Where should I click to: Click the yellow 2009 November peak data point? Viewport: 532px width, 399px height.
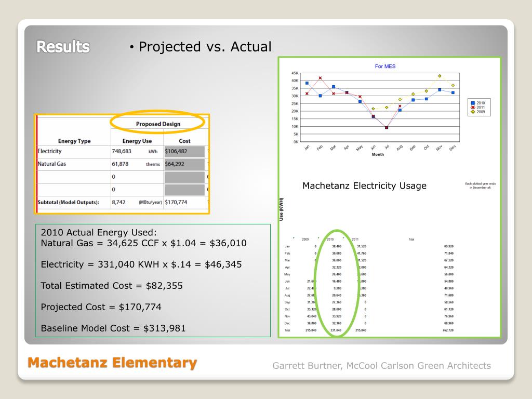[440, 76]
